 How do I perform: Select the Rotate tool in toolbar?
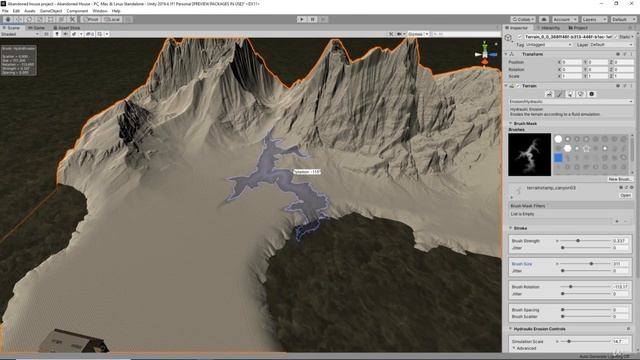click(x=29, y=19)
